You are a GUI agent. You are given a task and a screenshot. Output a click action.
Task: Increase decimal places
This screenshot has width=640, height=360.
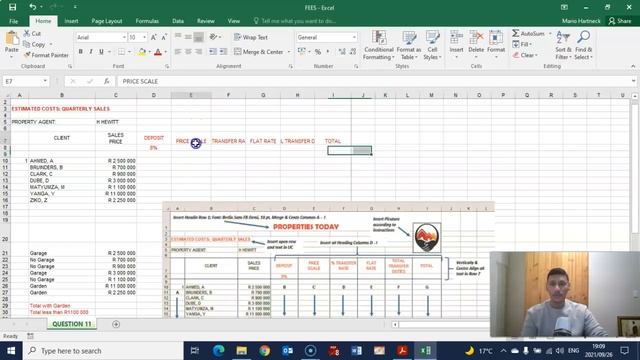[342, 52]
